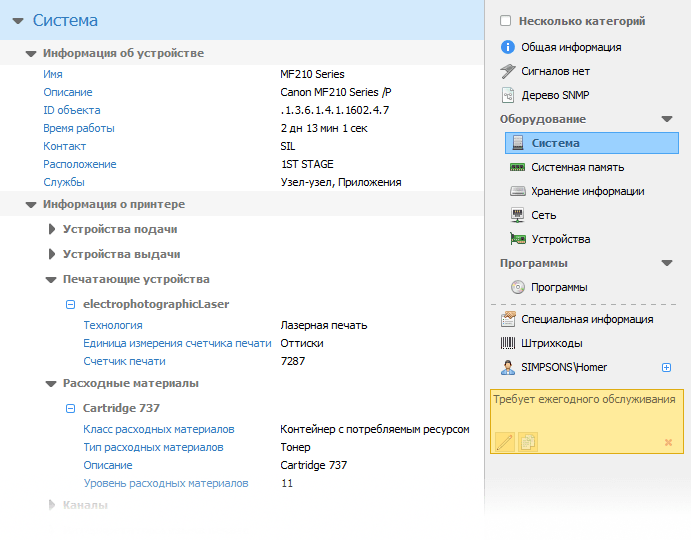Select the value 1ST STAGE
Screen dimensions: 691x540
click(x=307, y=164)
